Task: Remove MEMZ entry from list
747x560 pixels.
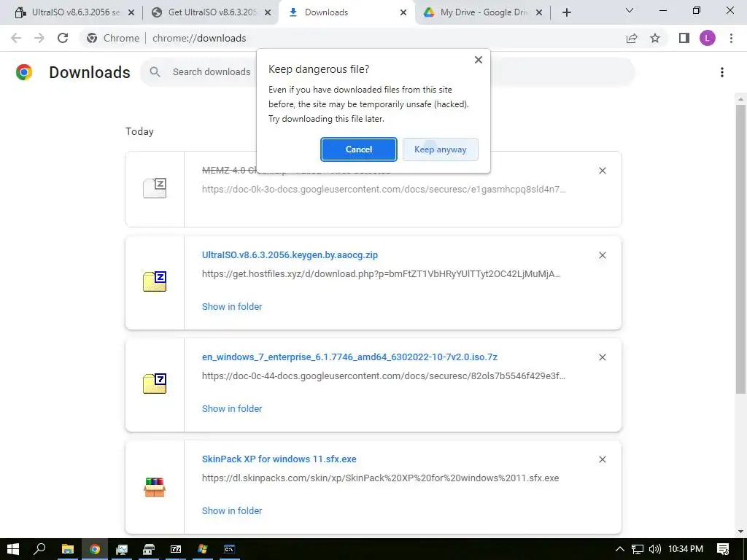Action: coord(602,171)
